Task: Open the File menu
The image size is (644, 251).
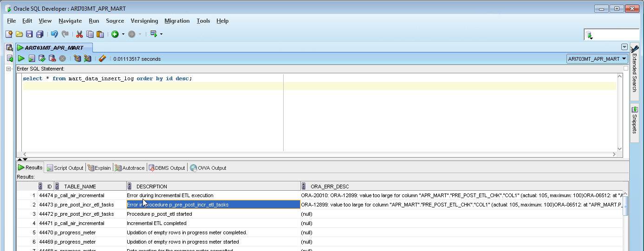Action: coord(12,21)
